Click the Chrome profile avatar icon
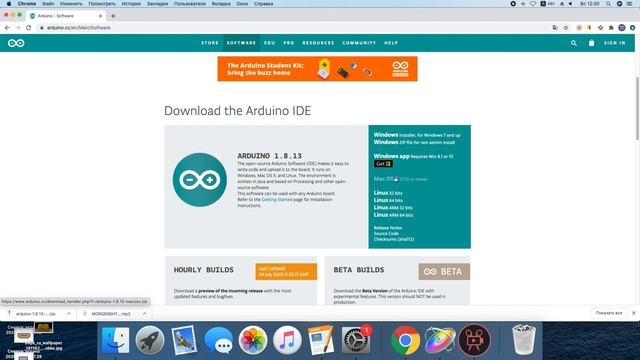Screen dimensions: 640x360 (x=622, y=28)
